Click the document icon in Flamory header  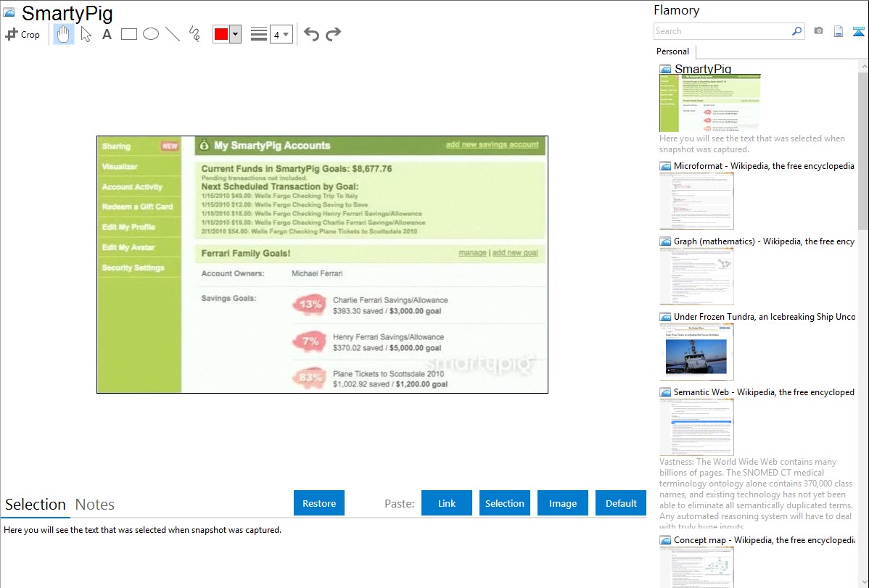(839, 31)
